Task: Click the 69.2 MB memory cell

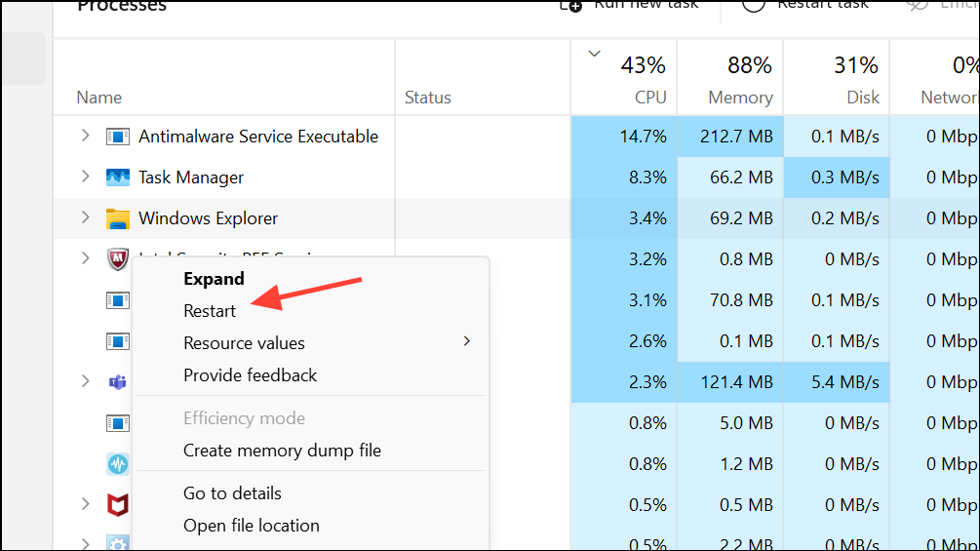Action: (730, 218)
